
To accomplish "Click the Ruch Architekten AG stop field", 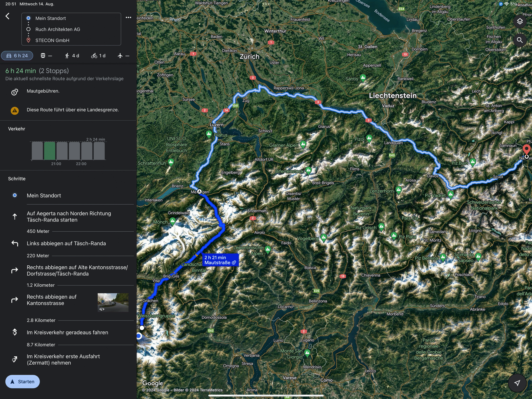I will coord(58,29).
